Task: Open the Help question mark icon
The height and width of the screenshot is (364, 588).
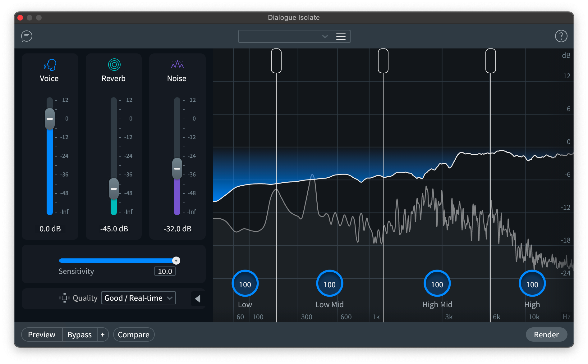Action: coord(561,36)
